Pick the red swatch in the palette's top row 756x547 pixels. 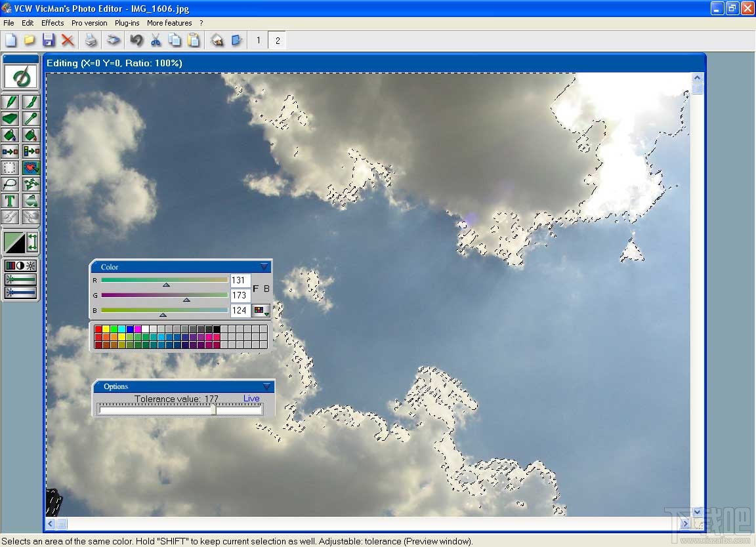tap(98, 329)
